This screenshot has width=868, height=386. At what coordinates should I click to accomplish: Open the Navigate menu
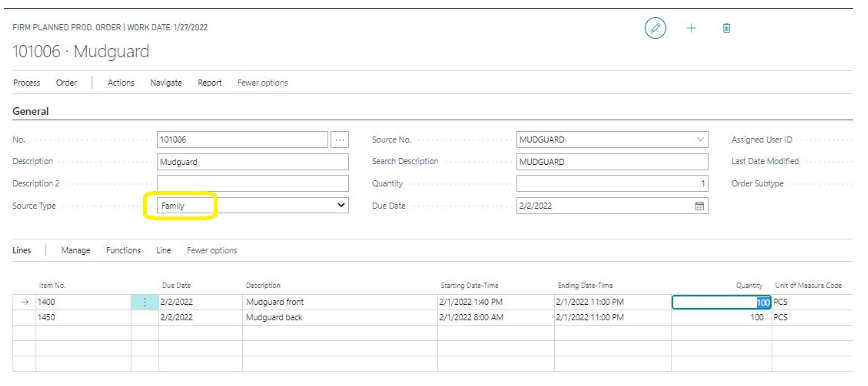pyautogui.click(x=166, y=83)
